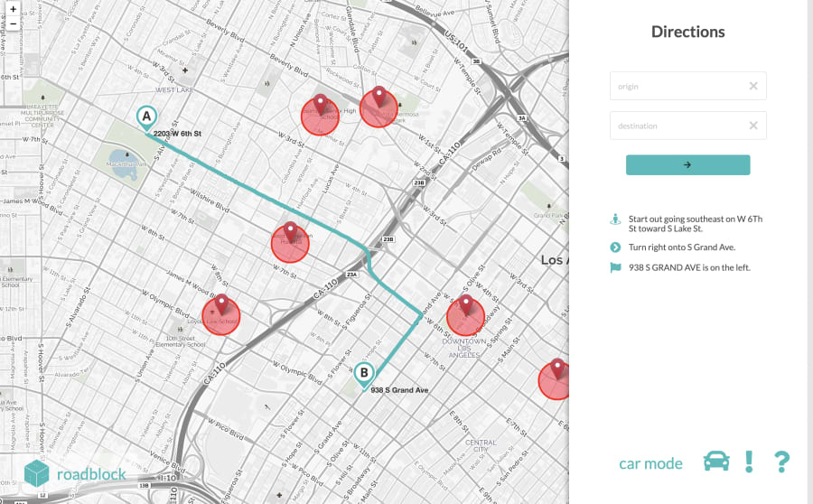This screenshot has width=813, height=504.
Task: Click step 'Turn right onto S Grand Ave.'
Action: click(x=682, y=247)
